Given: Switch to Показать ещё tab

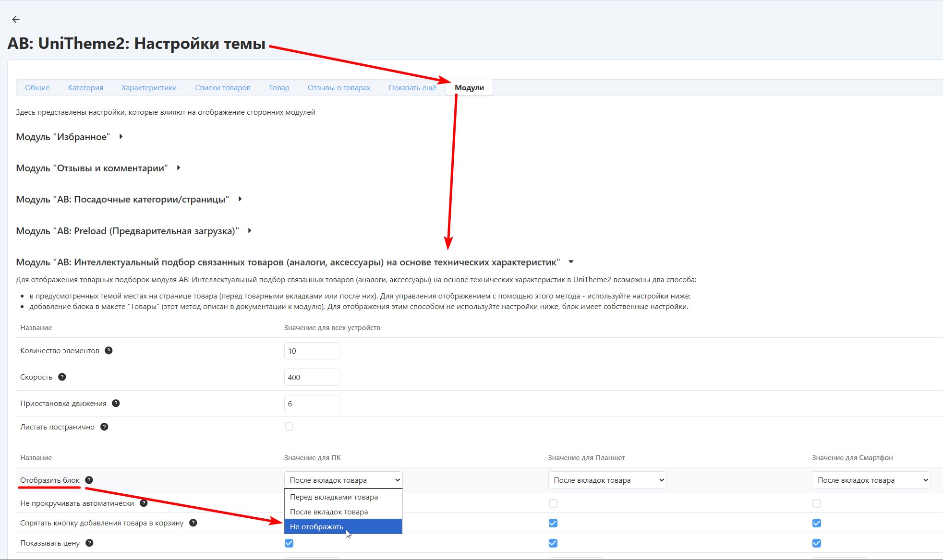Looking at the screenshot, I should click(412, 87).
